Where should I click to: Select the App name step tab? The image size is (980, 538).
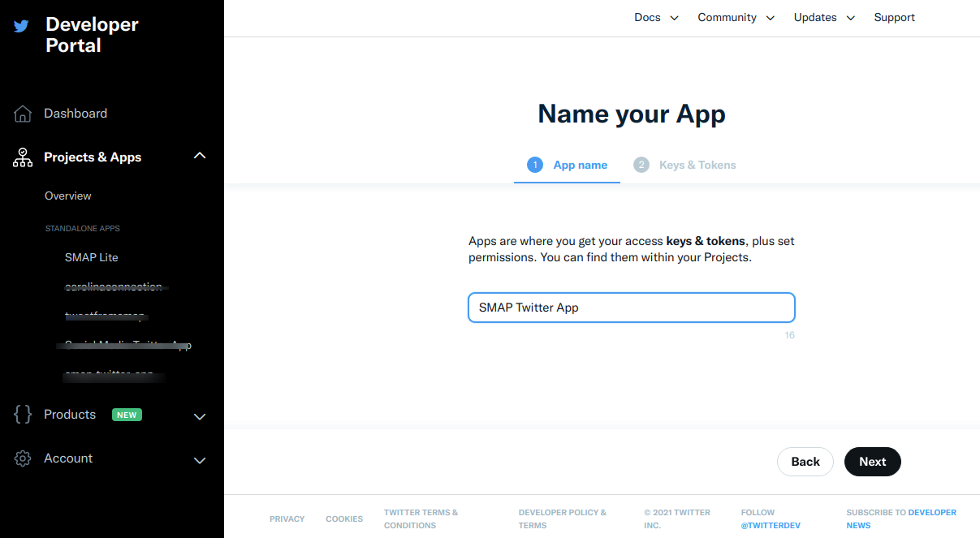(x=580, y=165)
